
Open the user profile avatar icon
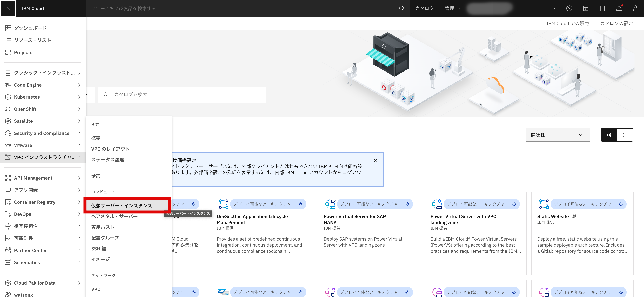tap(635, 9)
